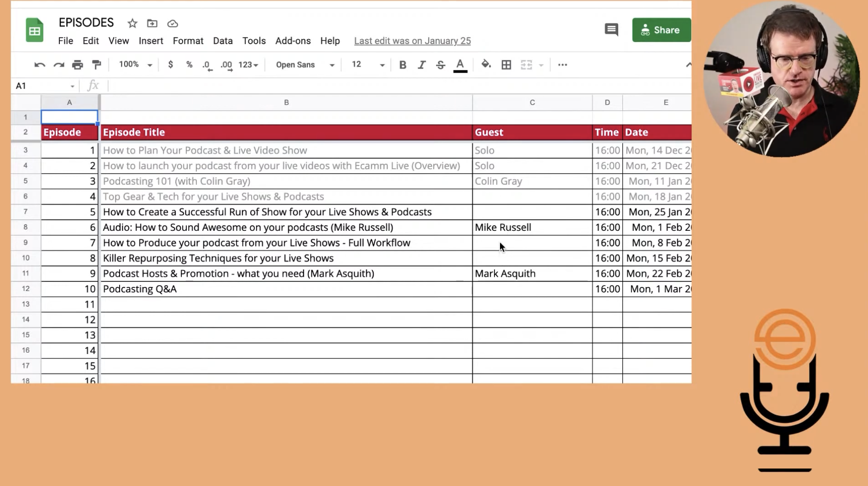Open the comment history icon
Image resolution: width=868 pixels, height=486 pixels.
click(611, 30)
